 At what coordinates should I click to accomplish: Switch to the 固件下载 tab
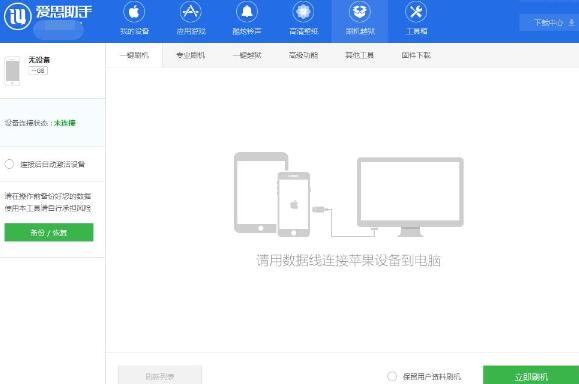[416, 55]
